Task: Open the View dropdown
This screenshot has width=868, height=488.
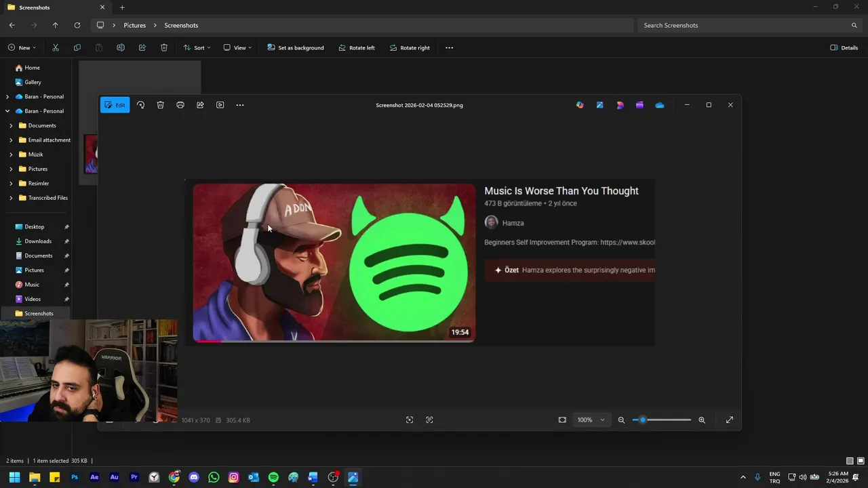Action: point(237,48)
